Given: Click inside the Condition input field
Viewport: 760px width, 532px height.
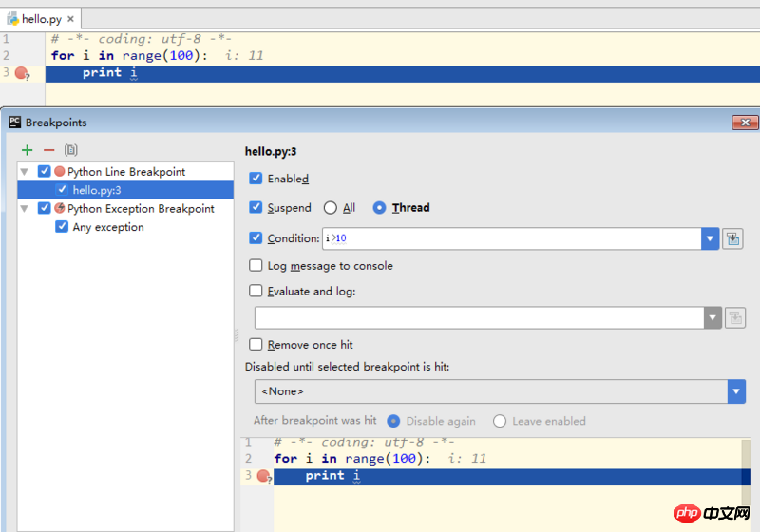Looking at the screenshot, I should point(513,238).
